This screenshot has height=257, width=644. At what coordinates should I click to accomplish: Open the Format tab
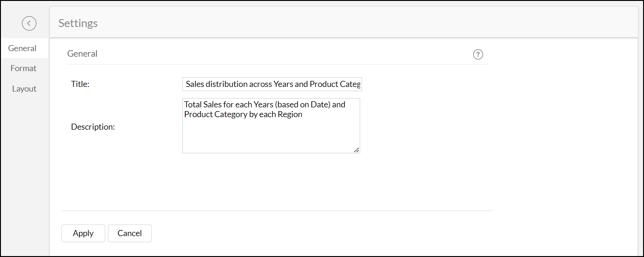24,68
